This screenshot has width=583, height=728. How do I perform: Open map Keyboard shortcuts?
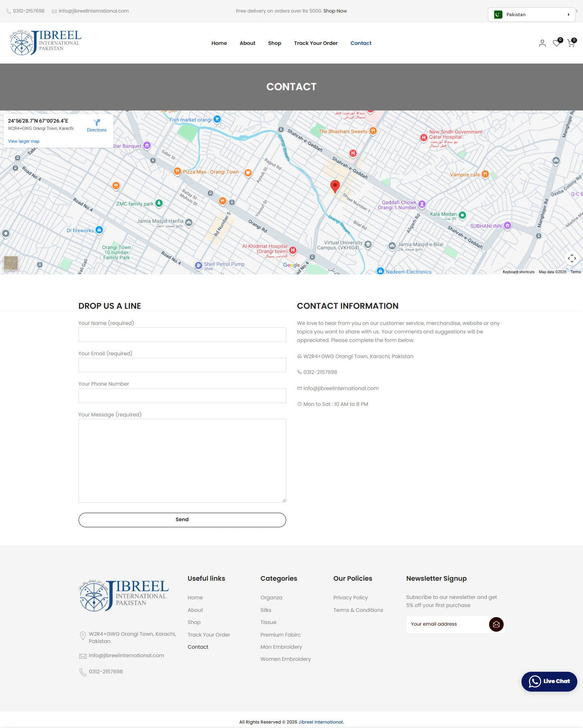point(519,272)
